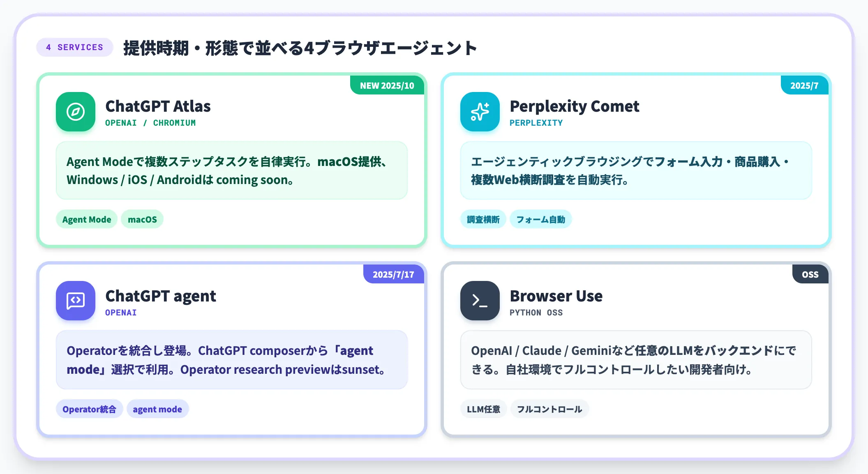
Task: Select the Agent Mode tag
Action: point(87,219)
